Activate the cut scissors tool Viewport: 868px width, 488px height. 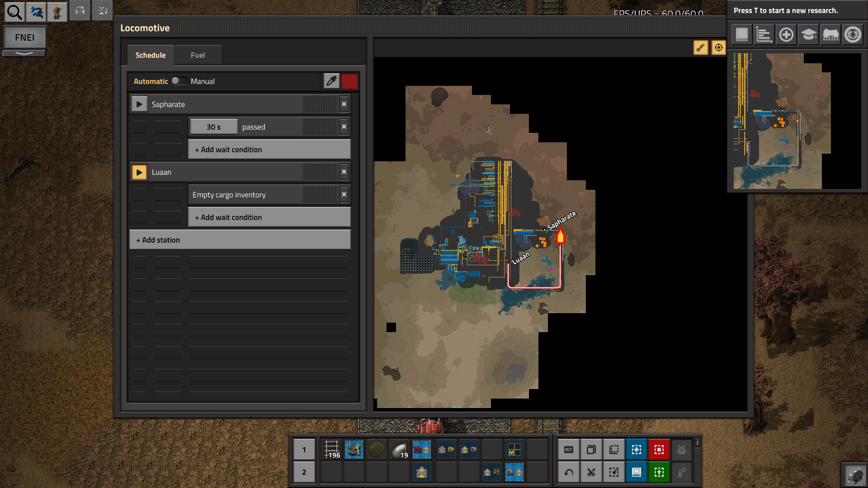591,472
